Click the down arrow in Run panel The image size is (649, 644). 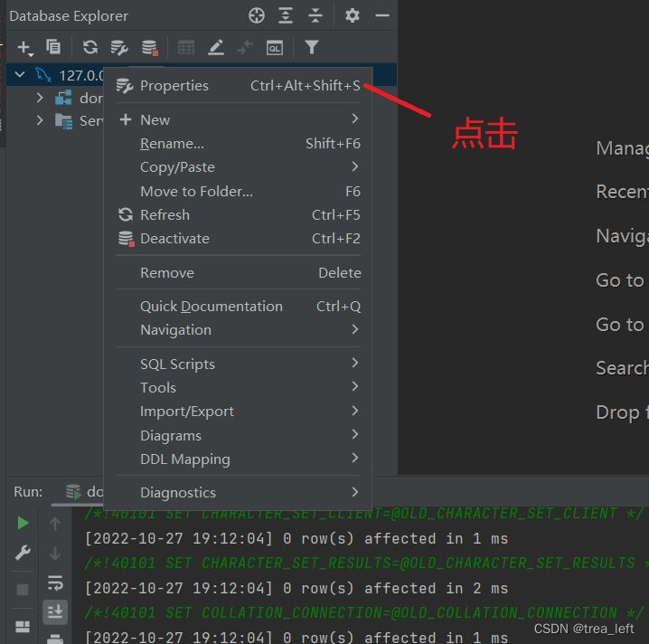(55, 553)
